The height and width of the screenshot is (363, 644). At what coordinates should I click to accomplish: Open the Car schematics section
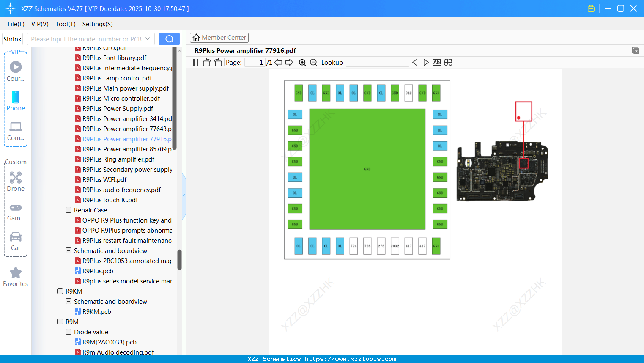click(16, 241)
